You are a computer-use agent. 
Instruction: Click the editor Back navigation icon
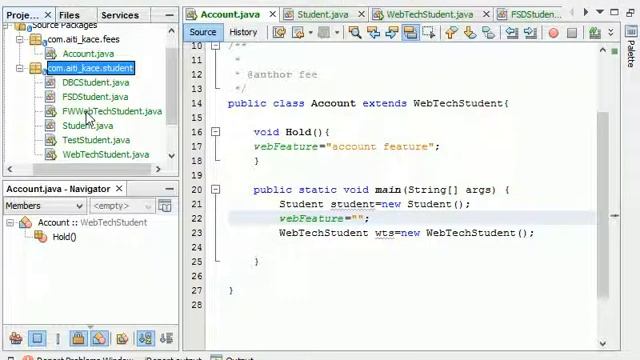(x=298, y=32)
